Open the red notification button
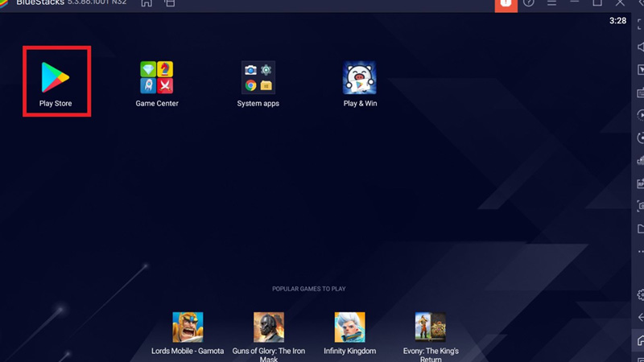644x362 pixels. [x=505, y=3]
